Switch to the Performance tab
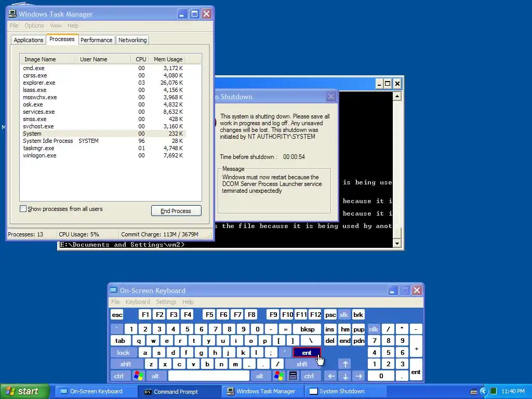Image resolution: width=532 pixels, height=399 pixels. coord(96,39)
